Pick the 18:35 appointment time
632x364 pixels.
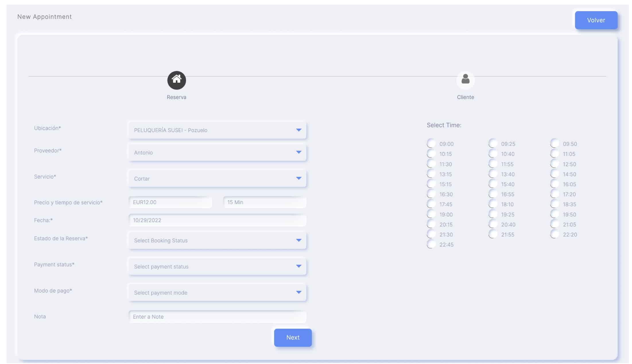point(555,204)
